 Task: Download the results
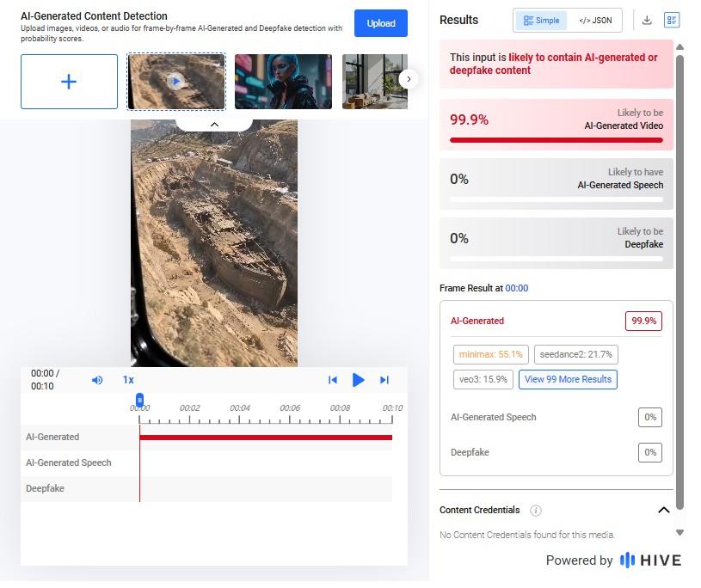point(647,20)
